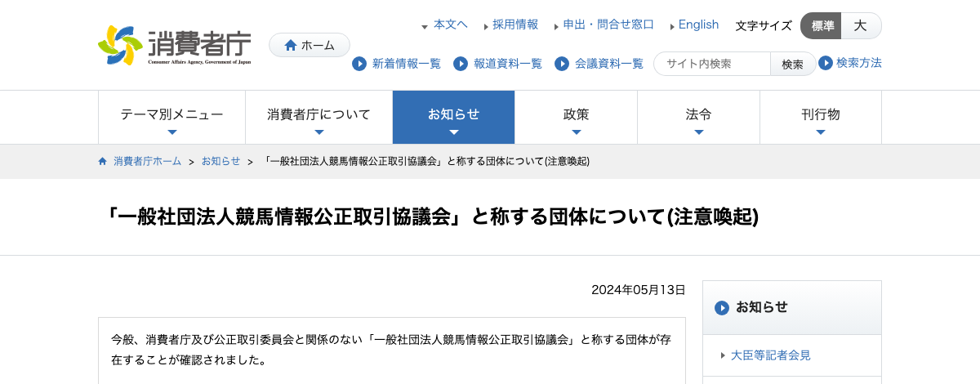Click 消費者庁ホーム breadcrumb link
980x384 pixels.
pos(148,161)
